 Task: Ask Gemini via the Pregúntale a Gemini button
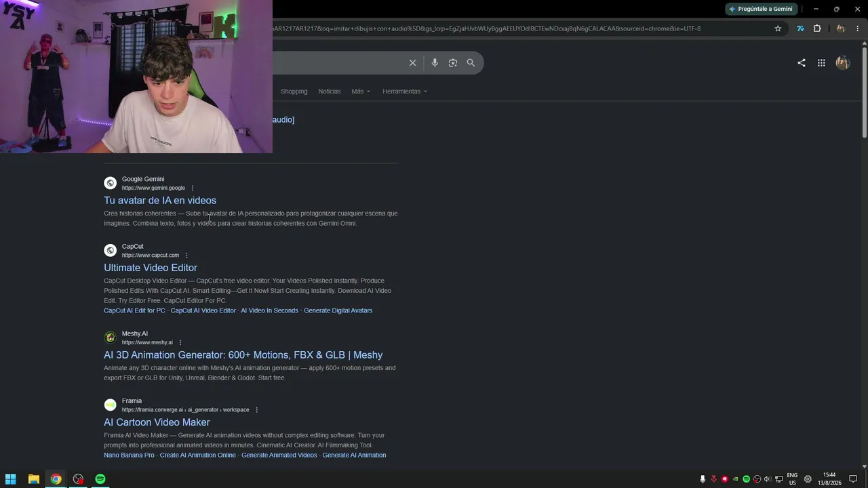click(760, 9)
